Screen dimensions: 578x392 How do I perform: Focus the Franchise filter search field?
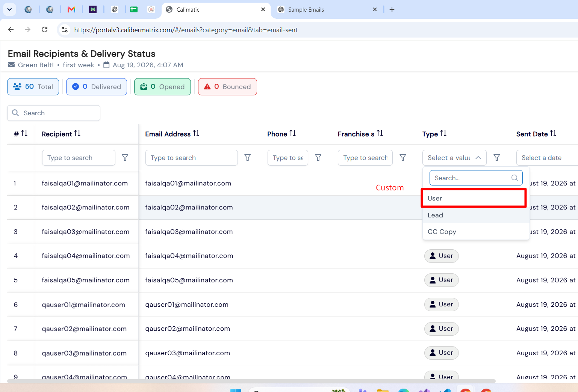point(365,158)
